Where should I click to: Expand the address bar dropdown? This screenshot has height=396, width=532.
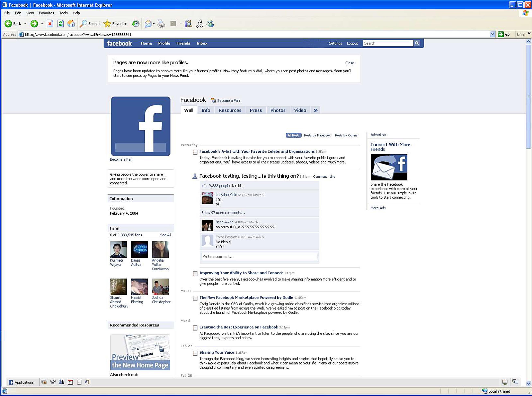(492, 34)
